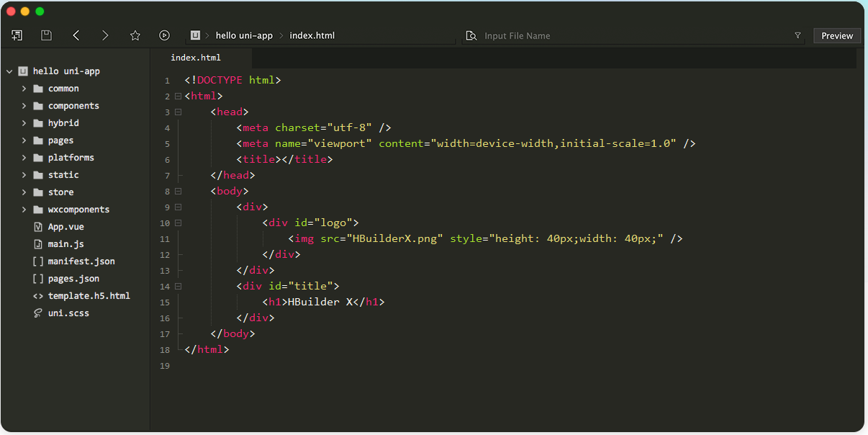Collapse the head tag fold marker
Viewport: 868px width, 435px height.
click(178, 112)
